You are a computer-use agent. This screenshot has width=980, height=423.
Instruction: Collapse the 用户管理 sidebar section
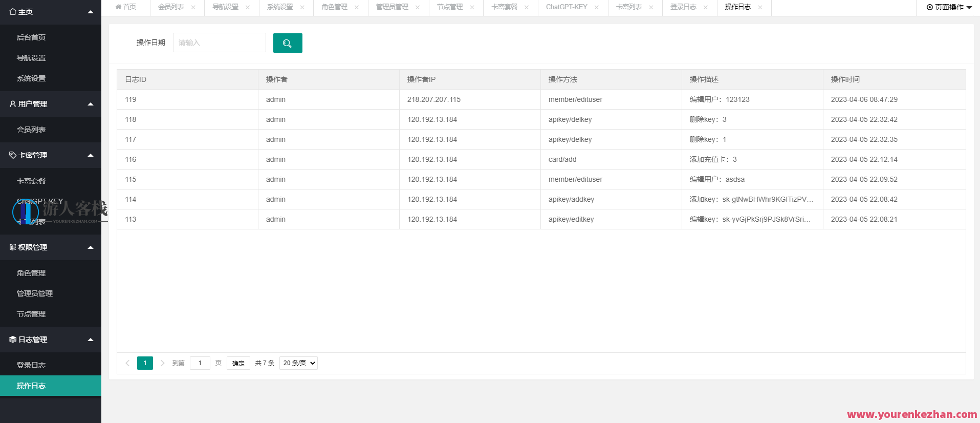[91, 104]
